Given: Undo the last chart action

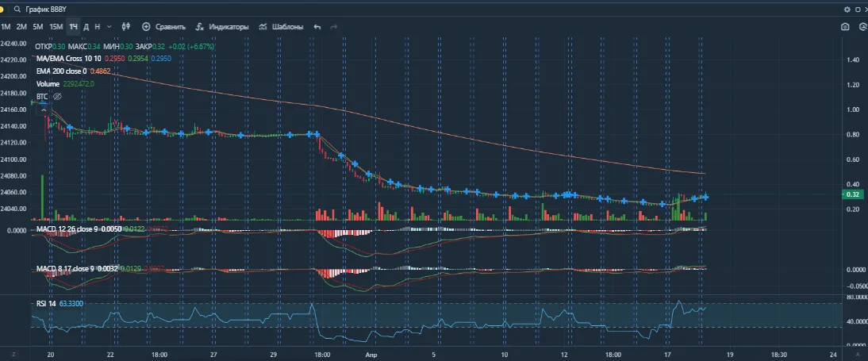Looking at the screenshot, I should click(x=317, y=26).
